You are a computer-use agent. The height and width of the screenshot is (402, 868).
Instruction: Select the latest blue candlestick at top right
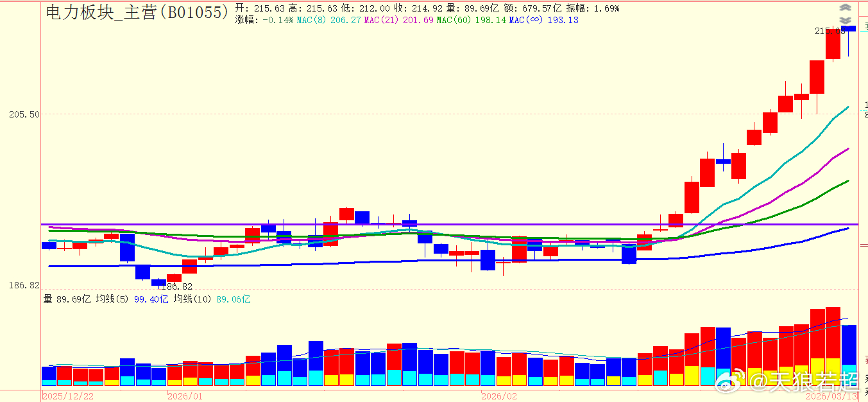pyautogui.click(x=849, y=30)
